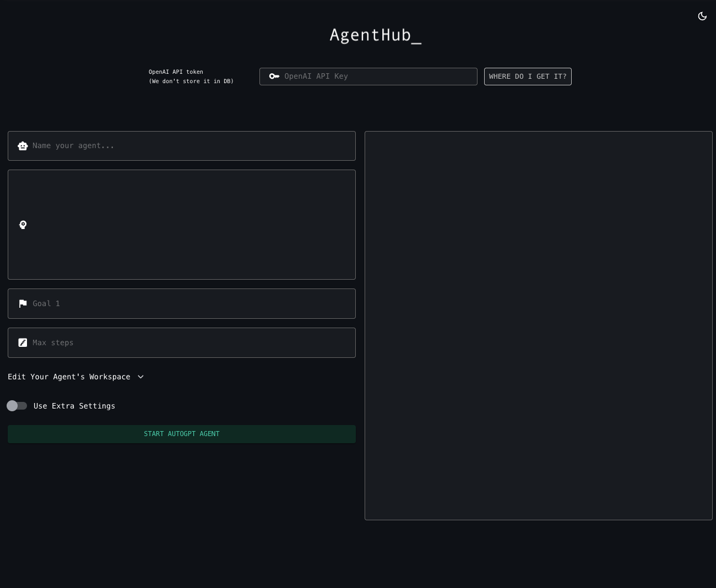Click the robot icon in agent name field
This screenshot has height=588, width=716.
point(23,146)
